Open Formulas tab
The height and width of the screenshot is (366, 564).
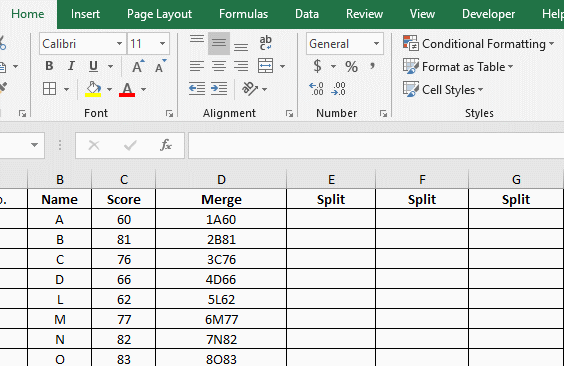tap(244, 14)
